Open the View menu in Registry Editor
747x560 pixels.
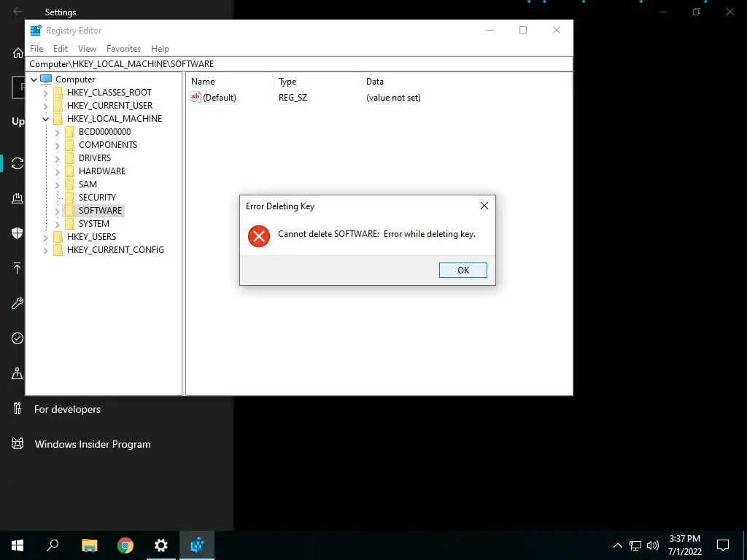click(x=88, y=49)
